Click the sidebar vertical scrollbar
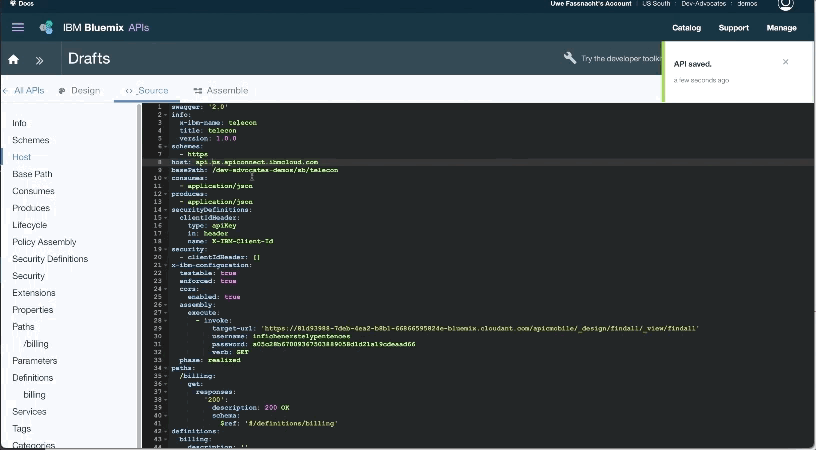 click(x=139, y=276)
